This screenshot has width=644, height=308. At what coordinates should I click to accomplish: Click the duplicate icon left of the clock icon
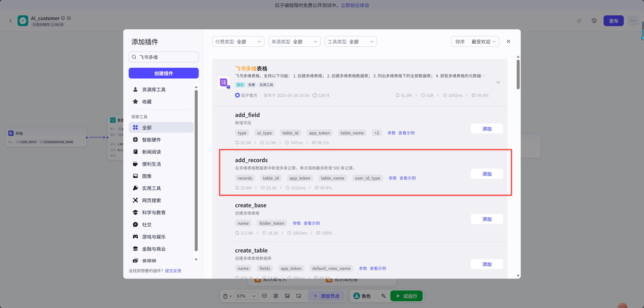pyautogui.click(x=579, y=21)
